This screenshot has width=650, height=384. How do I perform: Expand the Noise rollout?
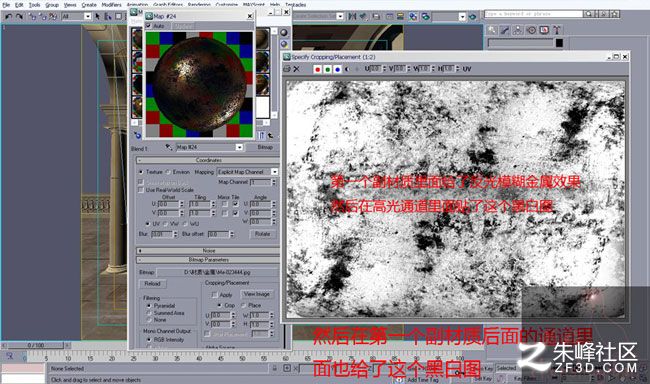[208, 250]
